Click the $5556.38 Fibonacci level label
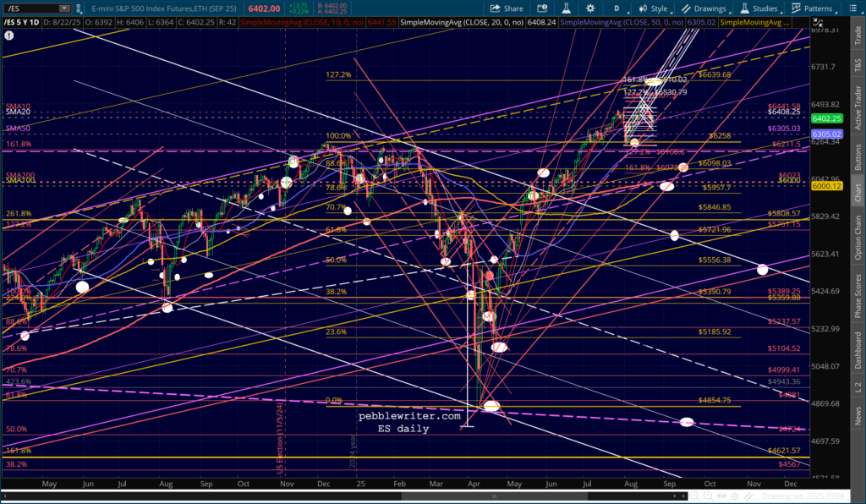Screen dimensions: 866x504 (x=714, y=260)
